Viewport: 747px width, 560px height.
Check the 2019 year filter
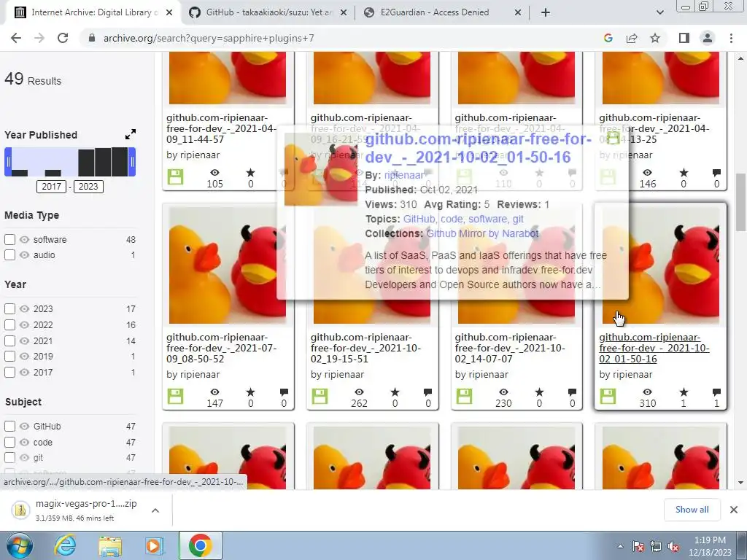point(9,356)
